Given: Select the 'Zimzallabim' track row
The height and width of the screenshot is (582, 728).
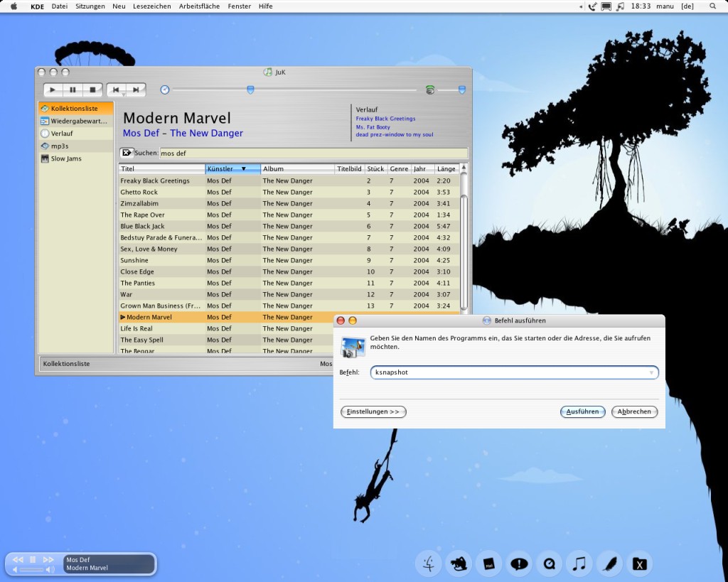Looking at the screenshot, I should click(x=289, y=203).
